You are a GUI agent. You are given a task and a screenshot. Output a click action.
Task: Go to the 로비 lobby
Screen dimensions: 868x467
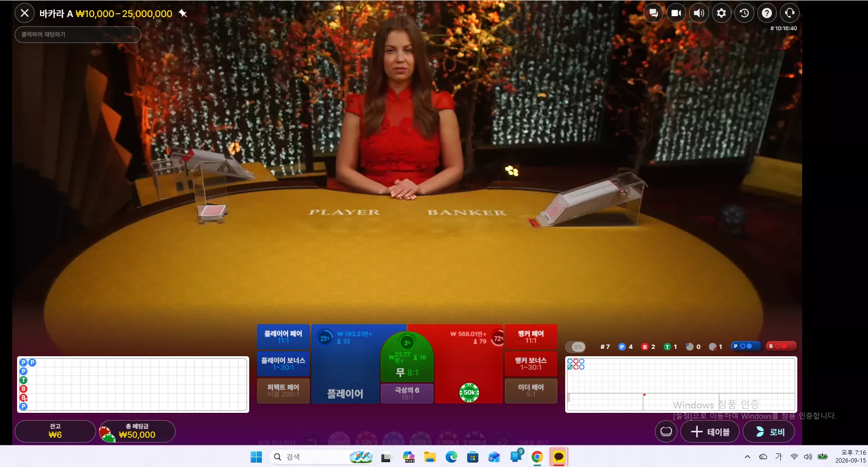pyautogui.click(x=769, y=432)
